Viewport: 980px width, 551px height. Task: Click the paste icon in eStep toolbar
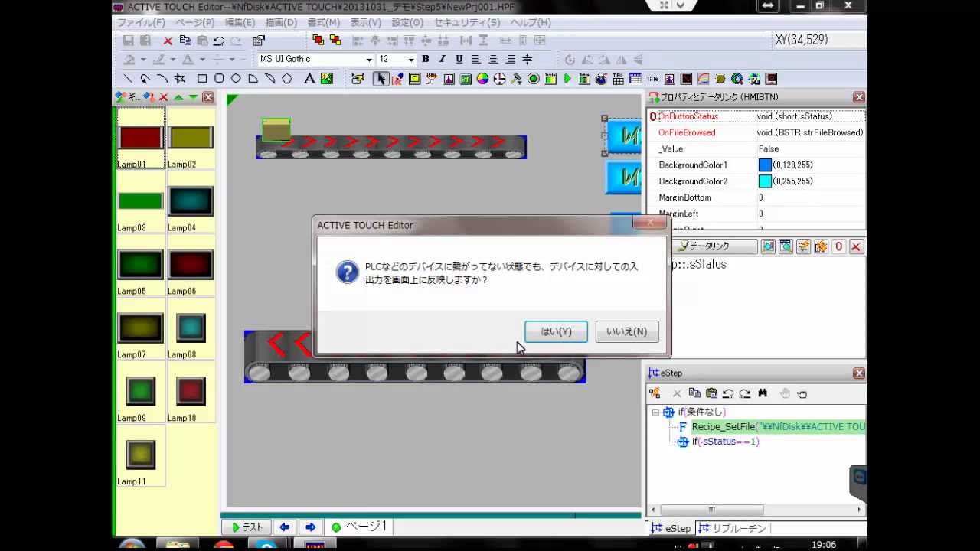click(711, 393)
